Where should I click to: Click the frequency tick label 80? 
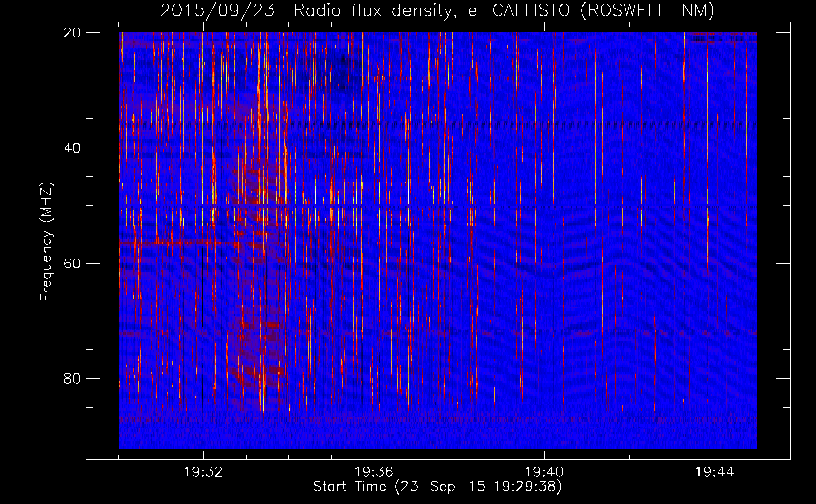coord(72,379)
